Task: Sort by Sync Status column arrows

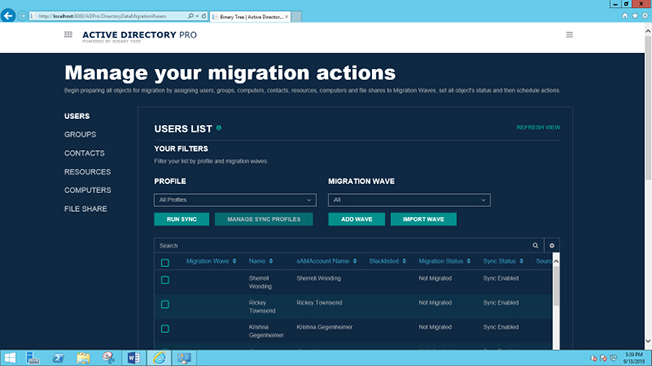Action: [521, 261]
